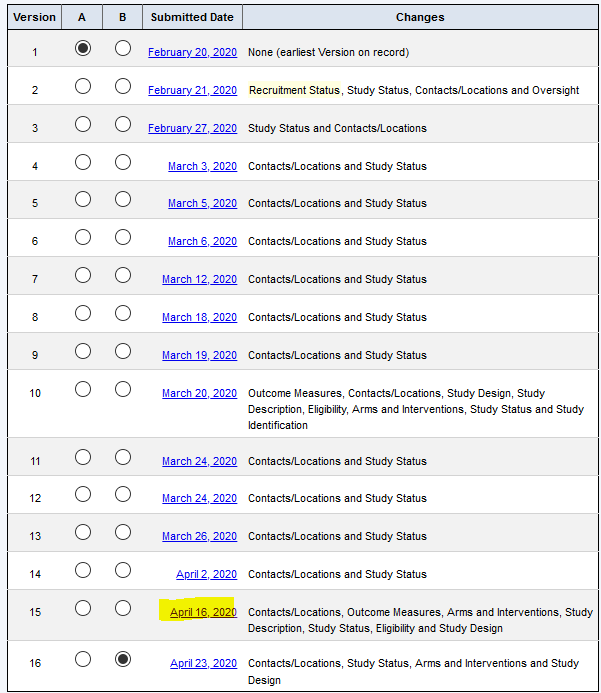Click 'None (earliest Version on record)' text
Screen dimensions: 601x693
point(328,52)
